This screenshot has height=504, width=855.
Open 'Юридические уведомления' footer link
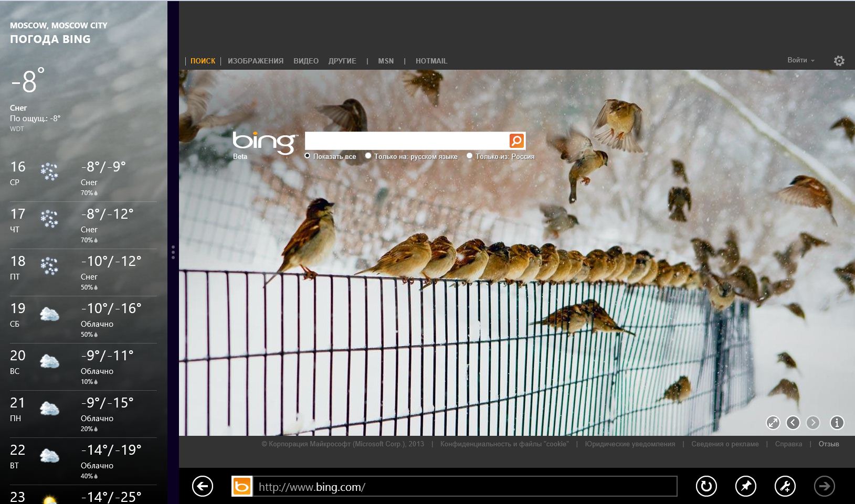click(630, 444)
